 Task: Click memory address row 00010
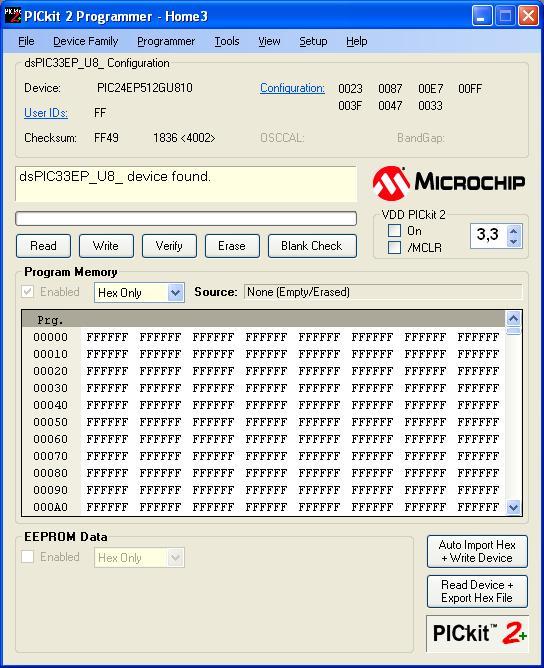tap(51, 354)
